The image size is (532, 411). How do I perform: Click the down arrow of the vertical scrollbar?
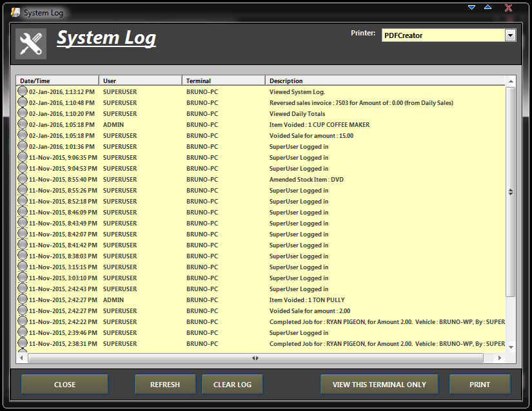tap(510, 349)
